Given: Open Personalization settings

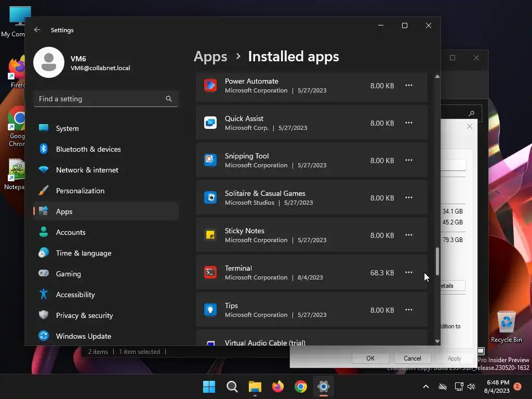Looking at the screenshot, I should (x=106, y=191).
